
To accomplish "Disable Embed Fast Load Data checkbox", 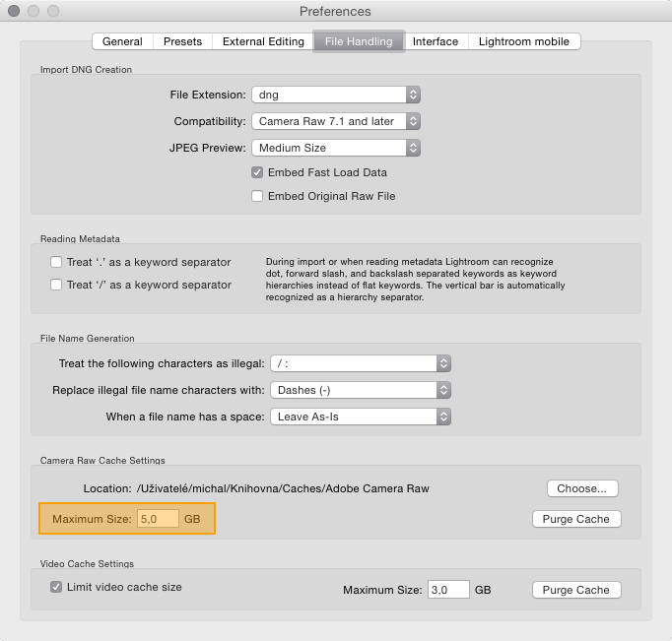I will (257, 172).
